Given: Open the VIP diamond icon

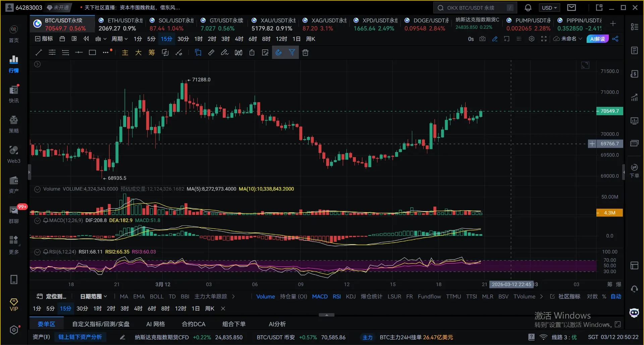Looking at the screenshot, I should coord(14,305).
